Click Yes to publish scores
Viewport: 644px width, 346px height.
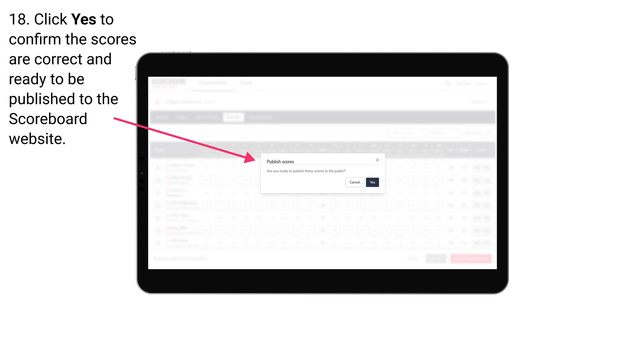(x=372, y=182)
